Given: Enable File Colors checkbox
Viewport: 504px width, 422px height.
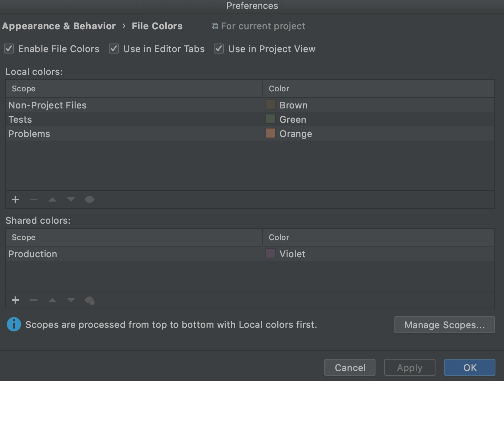Looking at the screenshot, I should [9, 49].
